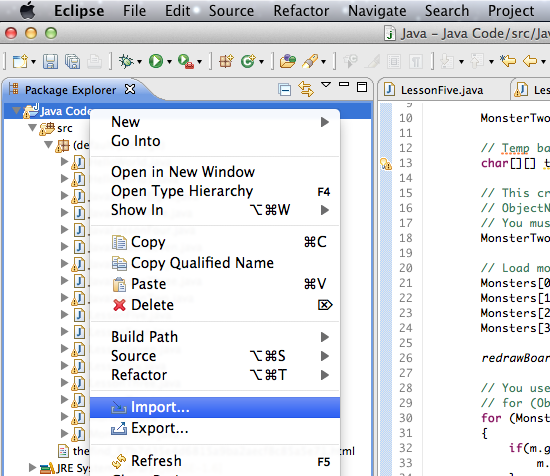Screen dimensions: 550x476
Task: Open the Refactor menu in the menu bar
Action: pyautogui.click(x=301, y=11)
